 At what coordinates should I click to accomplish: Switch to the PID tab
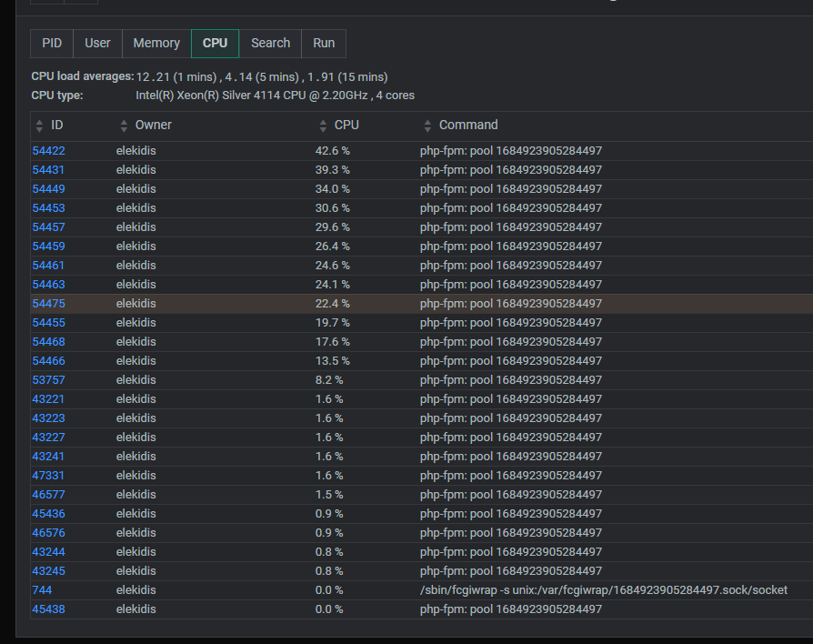52,44
